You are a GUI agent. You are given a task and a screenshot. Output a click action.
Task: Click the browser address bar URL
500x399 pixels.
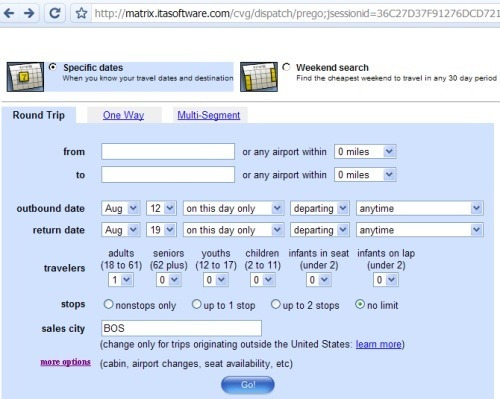pyautogui.click(x=297, y=13)
